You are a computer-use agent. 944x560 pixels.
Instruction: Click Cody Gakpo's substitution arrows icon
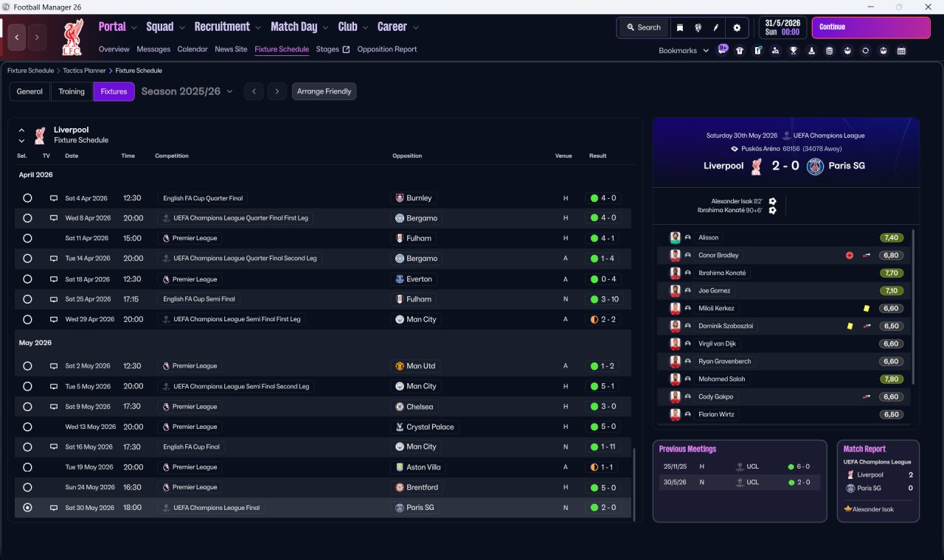tap(867, 397)
